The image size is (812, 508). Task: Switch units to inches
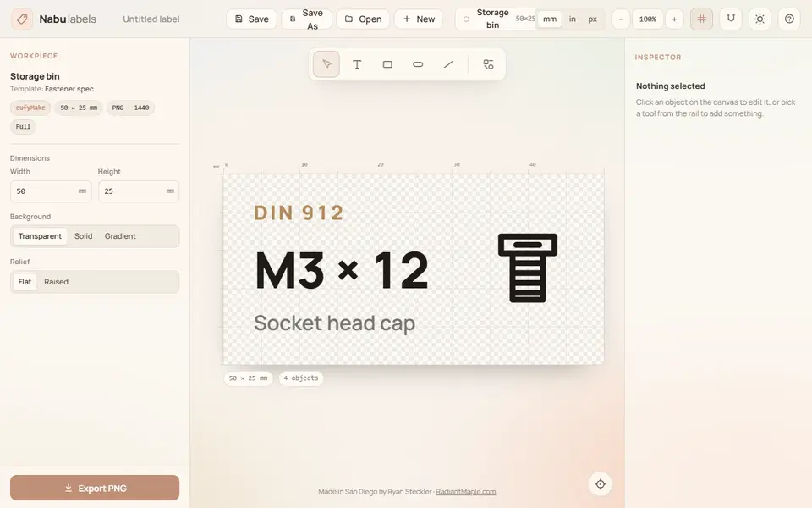pyautogui.click(x=573, y=19)
